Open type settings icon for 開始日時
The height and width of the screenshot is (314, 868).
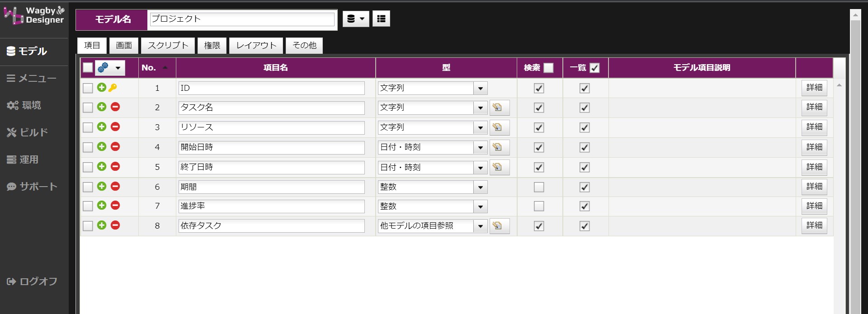(500, 147)
